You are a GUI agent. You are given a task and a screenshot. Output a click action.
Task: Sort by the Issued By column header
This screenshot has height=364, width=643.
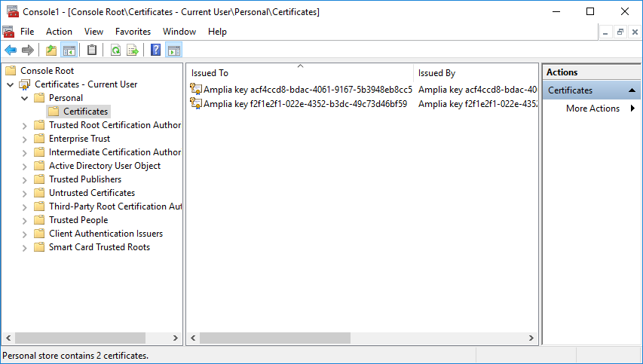[x=476, y=73]
